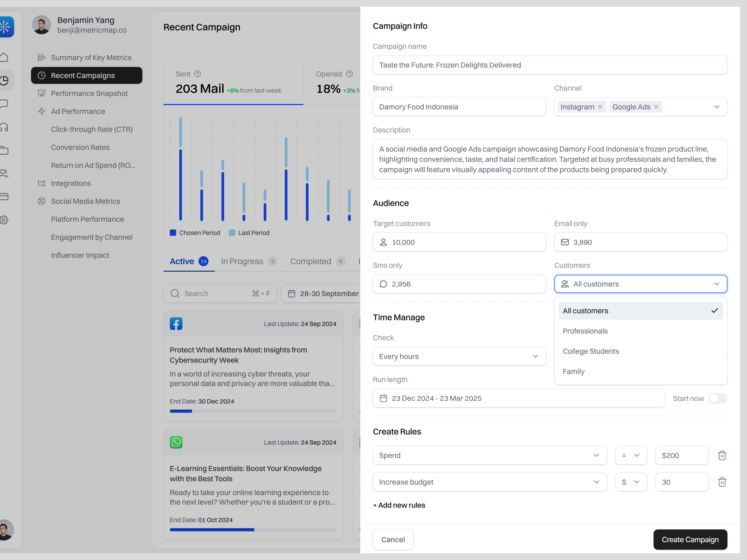Select Professionals in customers dropdown
Screen dimensions: 747x560
585,331
